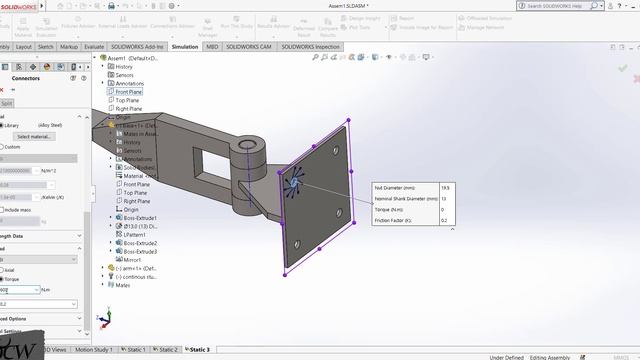Open the friction factor 0.2 dropdown
Viewport: 640px width, 360px height.
(x=73, y=304)
